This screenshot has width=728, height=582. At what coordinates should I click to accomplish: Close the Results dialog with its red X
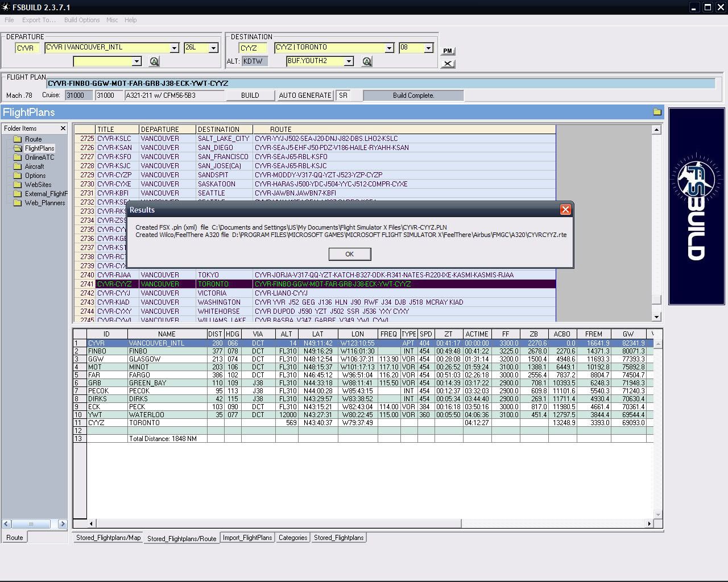tap(565, 210)
